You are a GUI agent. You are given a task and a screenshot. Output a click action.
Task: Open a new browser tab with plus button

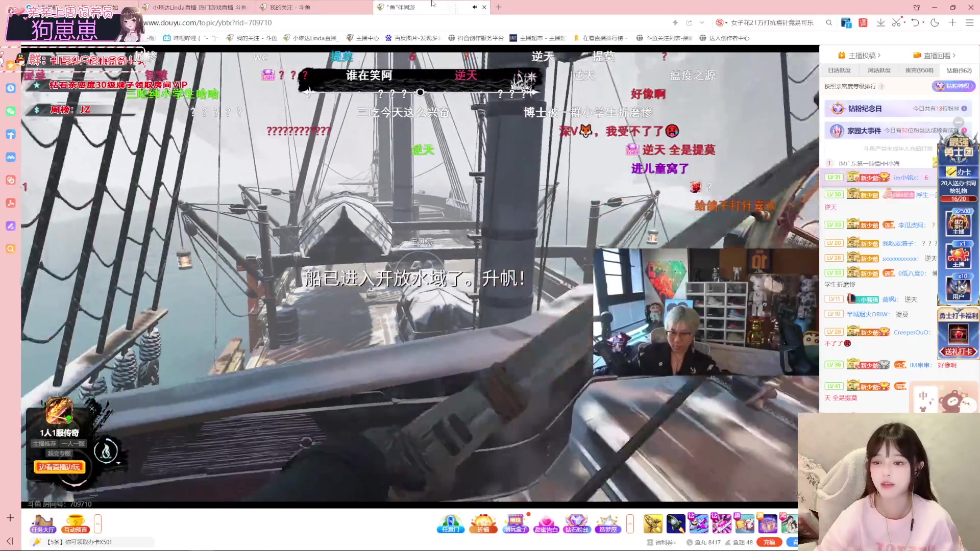click(x=499, y=7)
